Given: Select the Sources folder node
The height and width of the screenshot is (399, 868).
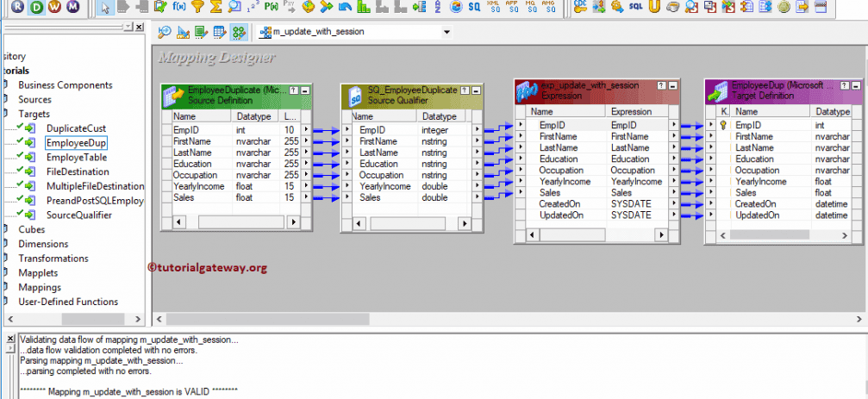Looking at the screenshot, I should point(34,100).
